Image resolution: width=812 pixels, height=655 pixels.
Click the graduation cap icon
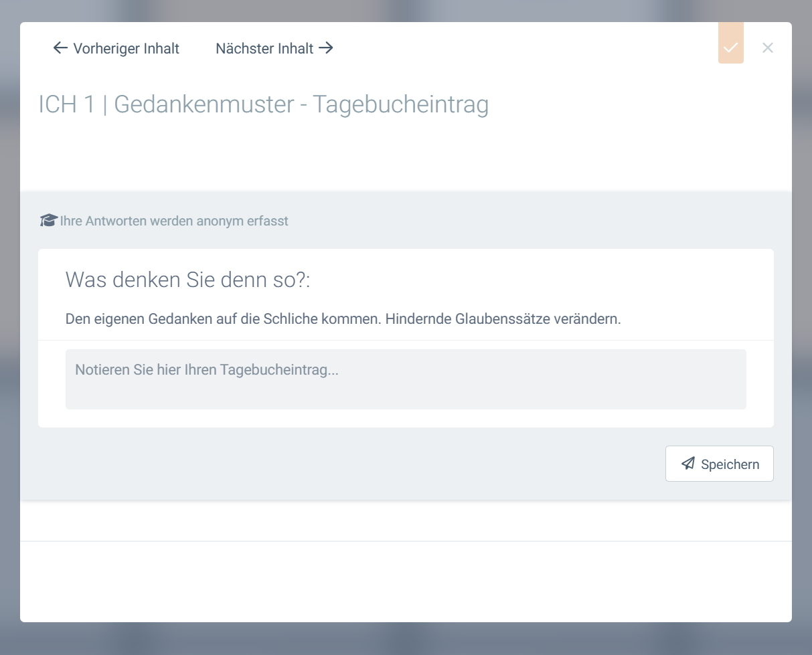48,221
